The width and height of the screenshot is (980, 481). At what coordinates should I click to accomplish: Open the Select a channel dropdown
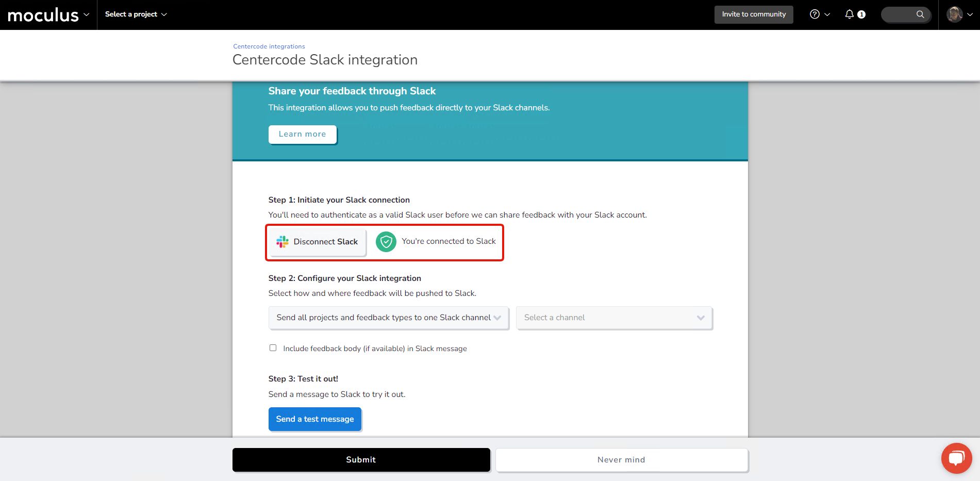point(614,318)
